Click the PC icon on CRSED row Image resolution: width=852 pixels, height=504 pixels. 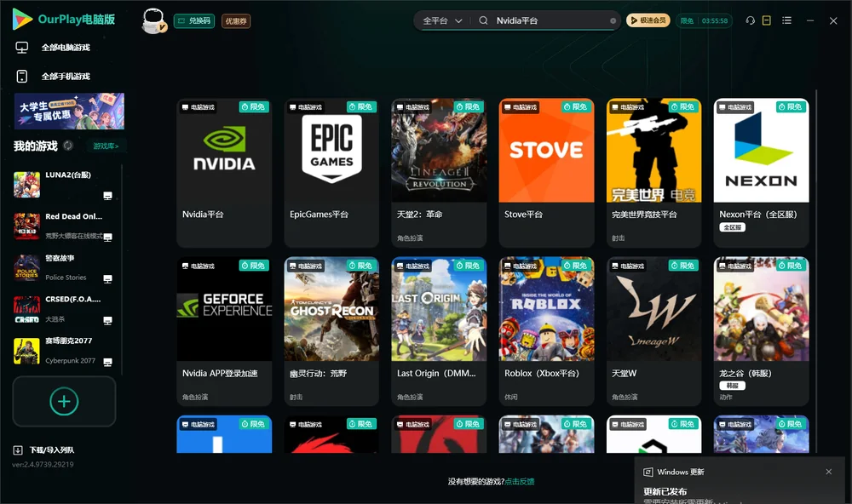[107, 320]
